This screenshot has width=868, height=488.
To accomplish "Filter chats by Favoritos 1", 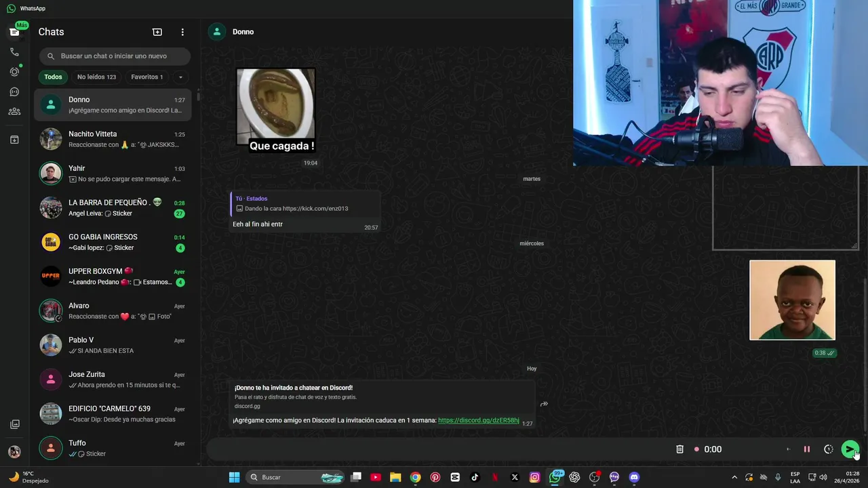I will click(147, 77).
